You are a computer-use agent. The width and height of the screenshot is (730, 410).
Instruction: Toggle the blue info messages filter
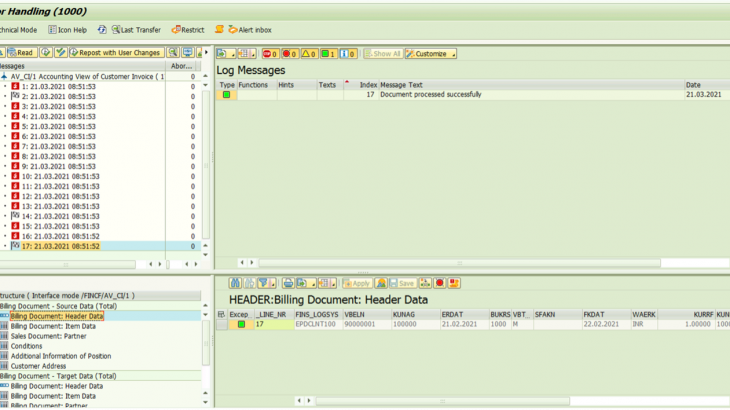[x=348, y=54]
